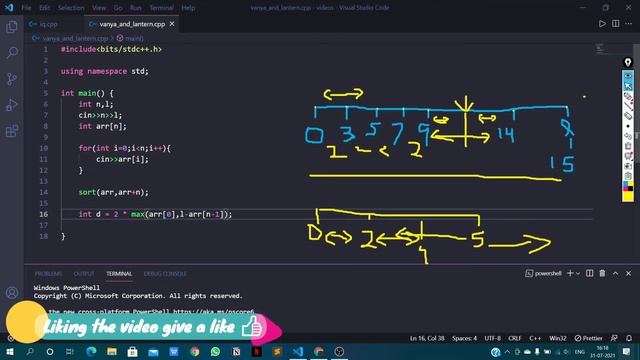Kill the terminal with trash icon
This screenshot has height=360, width=640.
[x=602, y=273]
